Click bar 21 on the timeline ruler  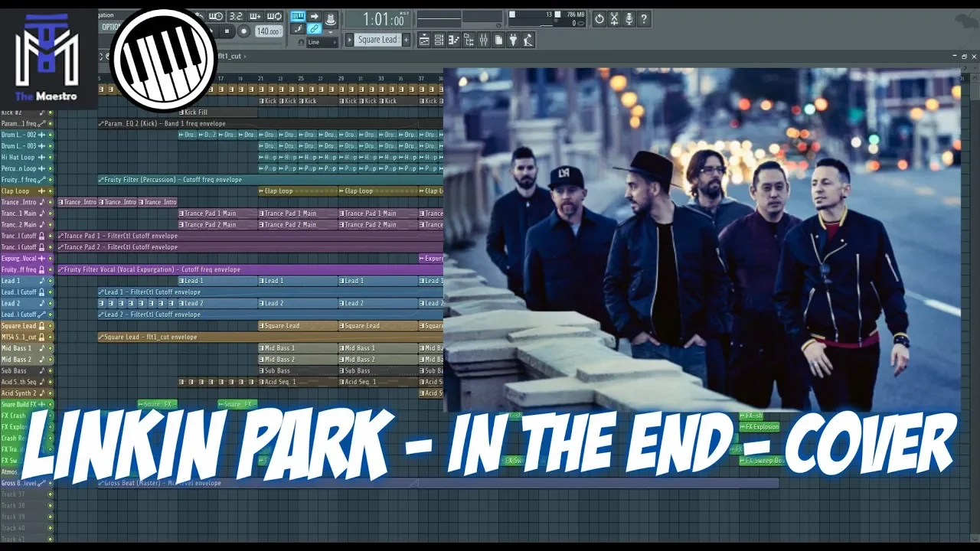point(261,78)
